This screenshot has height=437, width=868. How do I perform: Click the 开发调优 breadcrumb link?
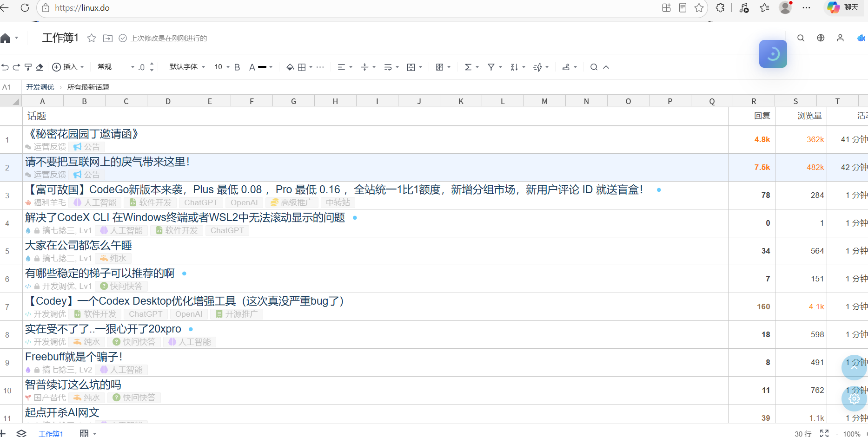[x=40, y=87]
